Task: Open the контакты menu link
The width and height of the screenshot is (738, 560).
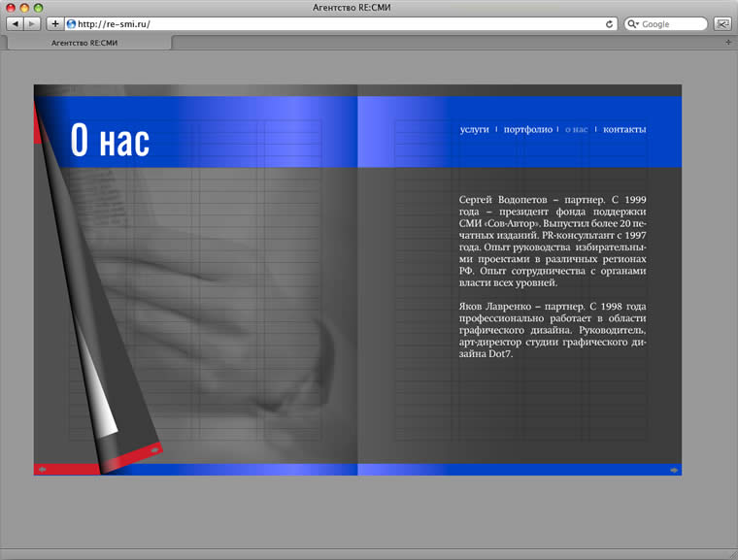Action: [x=624, y=129]
